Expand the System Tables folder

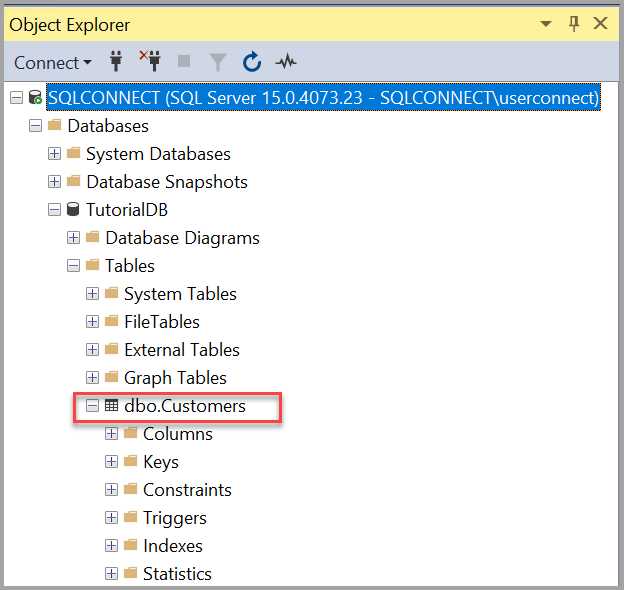coord(92,294)
